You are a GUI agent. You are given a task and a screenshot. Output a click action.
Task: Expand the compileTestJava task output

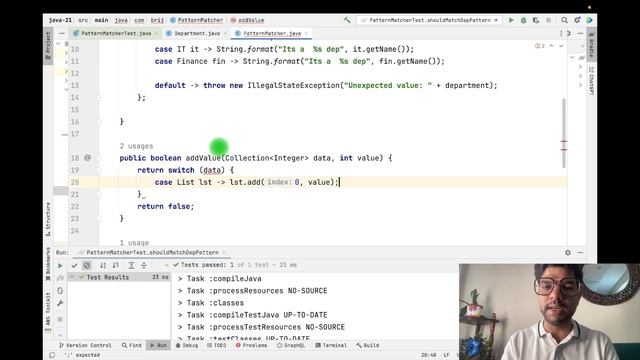(x=180, y=315)
